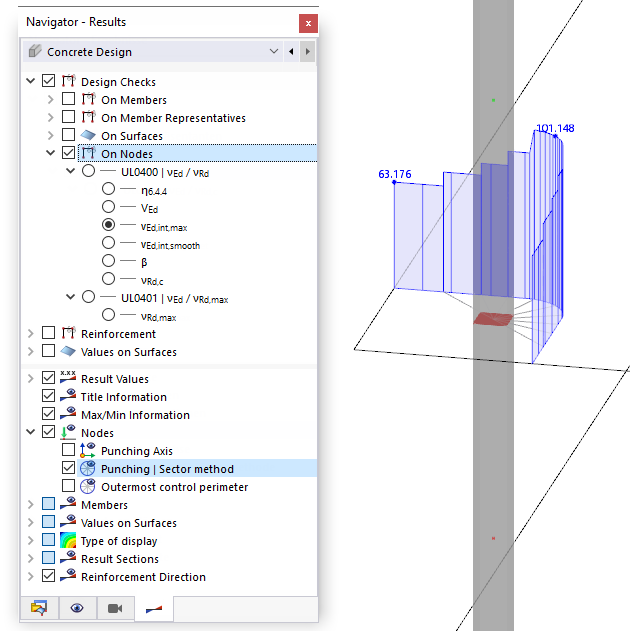Click Outermost control perimeter icon
630x631 pixels.
(x=88, y=487)
